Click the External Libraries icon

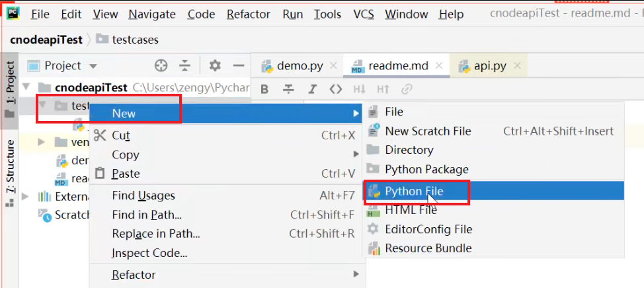[44, 196]
